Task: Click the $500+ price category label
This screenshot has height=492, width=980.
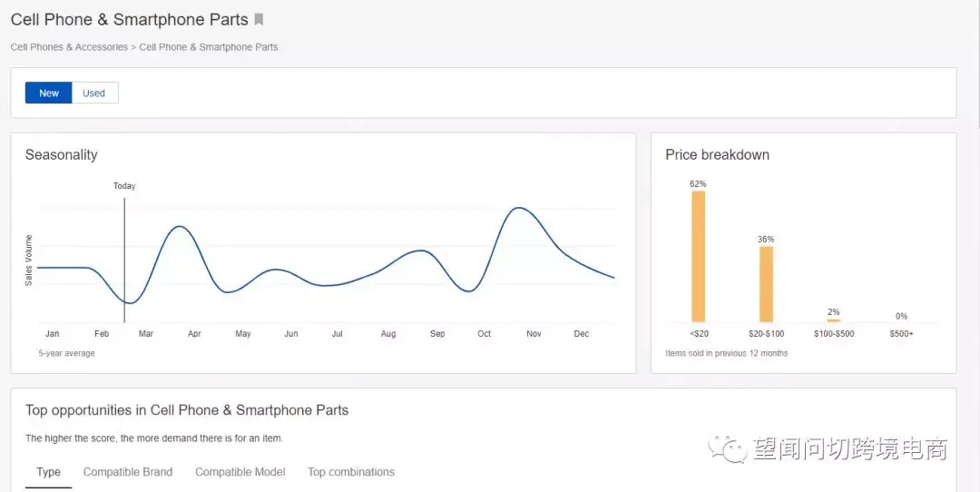Action: [901, 334]
